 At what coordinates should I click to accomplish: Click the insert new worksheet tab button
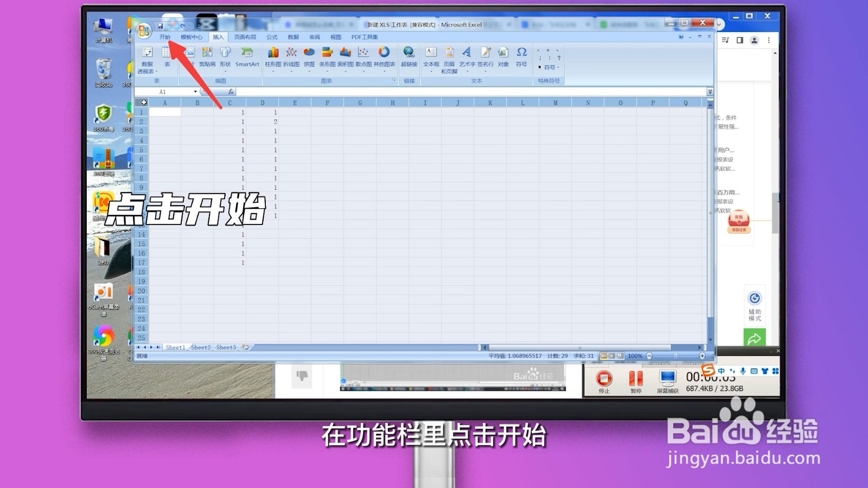[x=245, y=347]
